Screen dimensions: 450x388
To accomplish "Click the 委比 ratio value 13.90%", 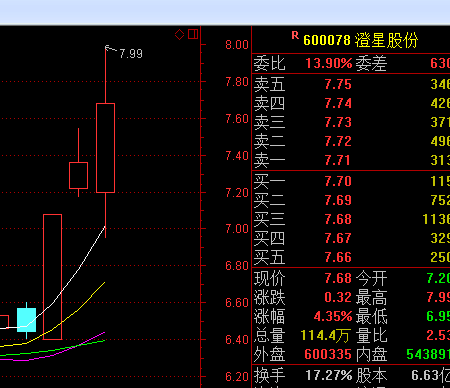I will coord(329,63).
